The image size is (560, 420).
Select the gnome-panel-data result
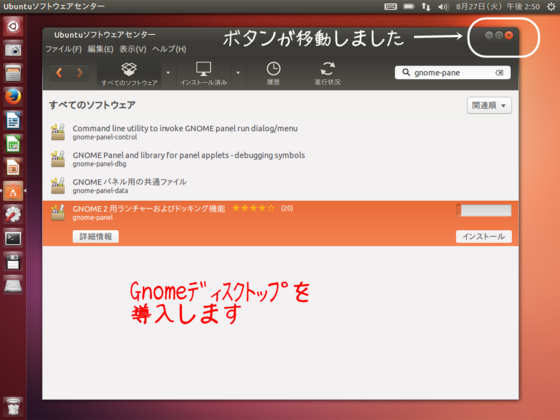[x=280, y=186]
